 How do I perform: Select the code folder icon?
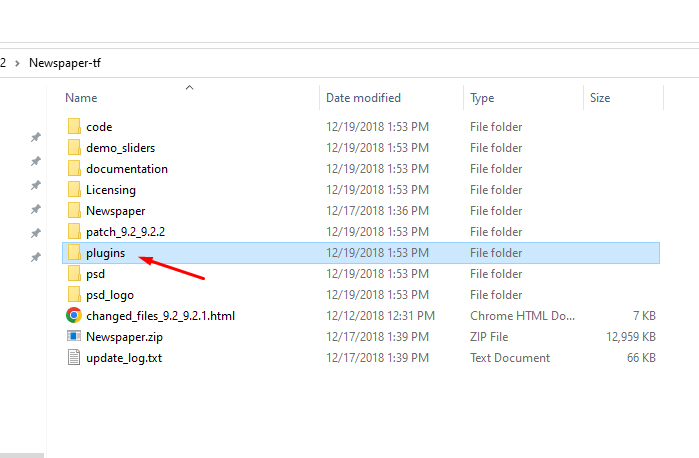[x=74, y=126]
